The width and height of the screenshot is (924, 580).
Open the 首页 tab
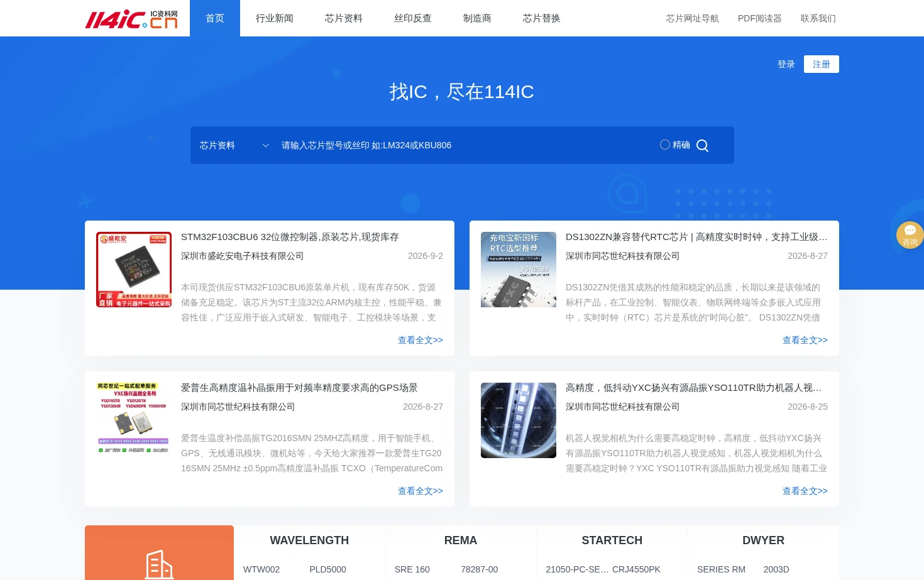point(215,18)
